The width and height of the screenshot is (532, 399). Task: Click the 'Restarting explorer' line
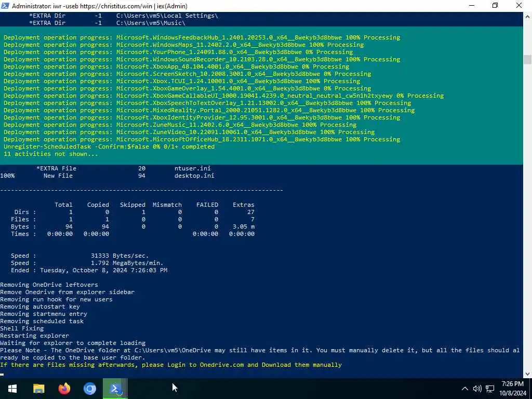click(34, 336)
